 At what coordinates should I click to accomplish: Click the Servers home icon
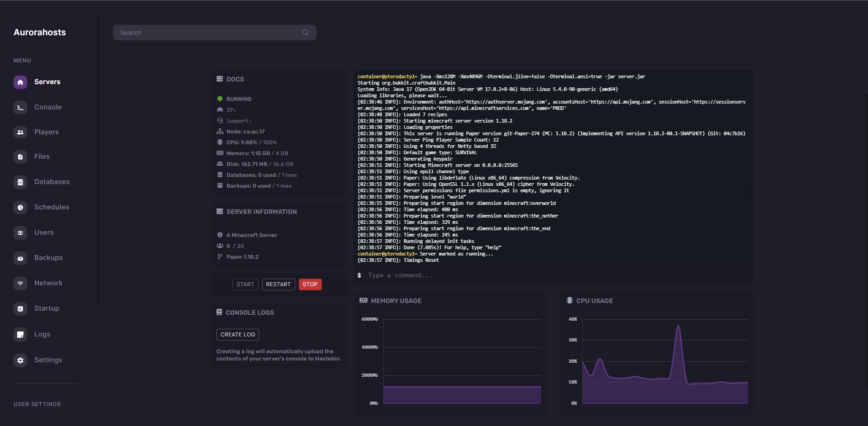(20, 82)
